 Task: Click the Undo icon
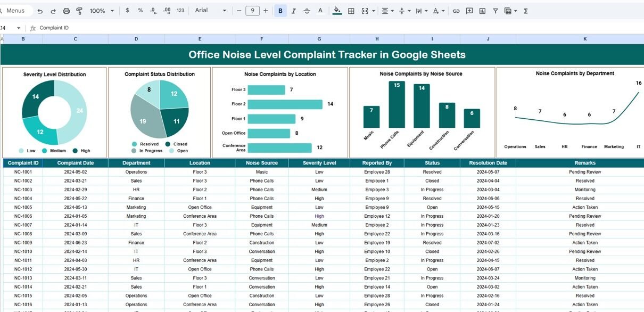(40, 11)
